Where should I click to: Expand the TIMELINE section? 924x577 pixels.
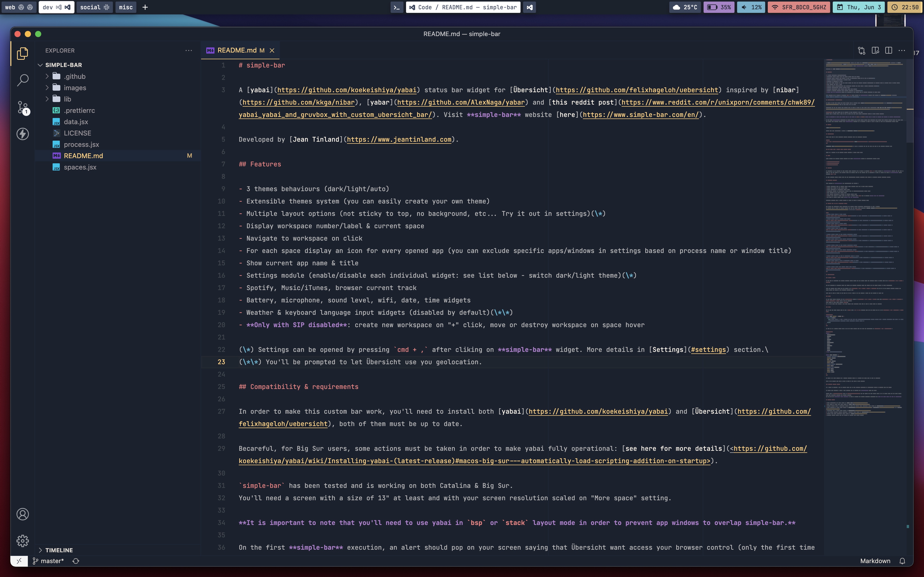(x=59, y=550)
